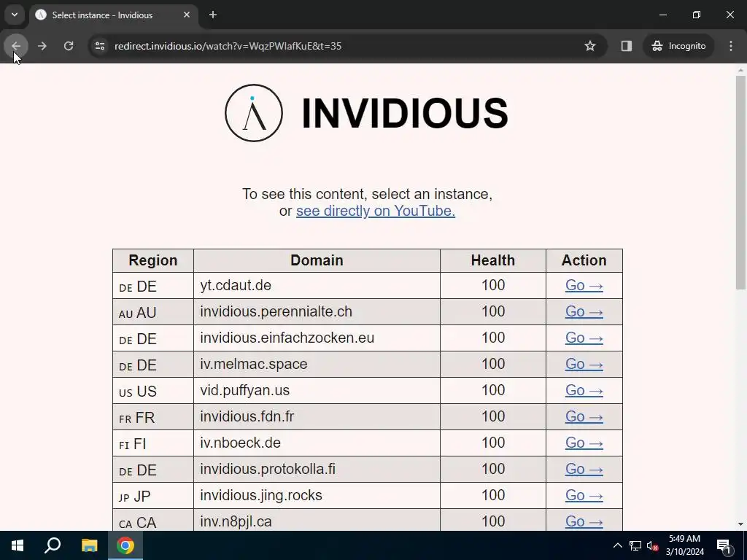
Task: Reload the current page
Action: [69, 46]
